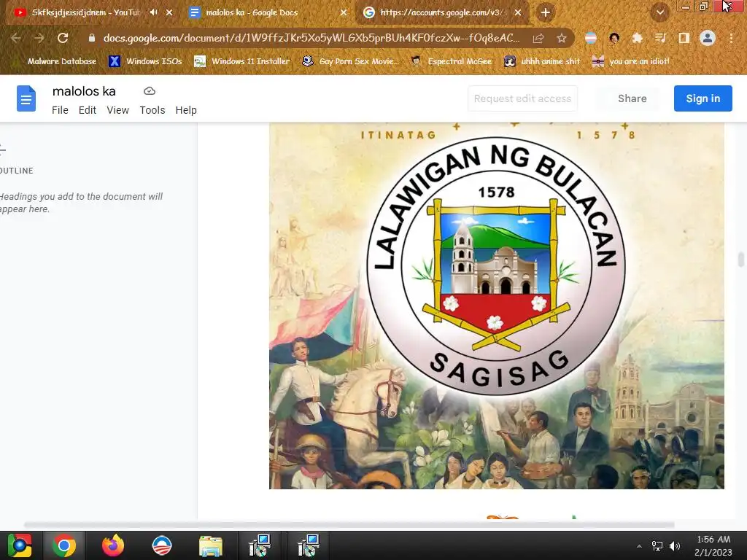This screenshot has height=560, width=747.
Task: Open the Help menu
Action: coord(186,110)
